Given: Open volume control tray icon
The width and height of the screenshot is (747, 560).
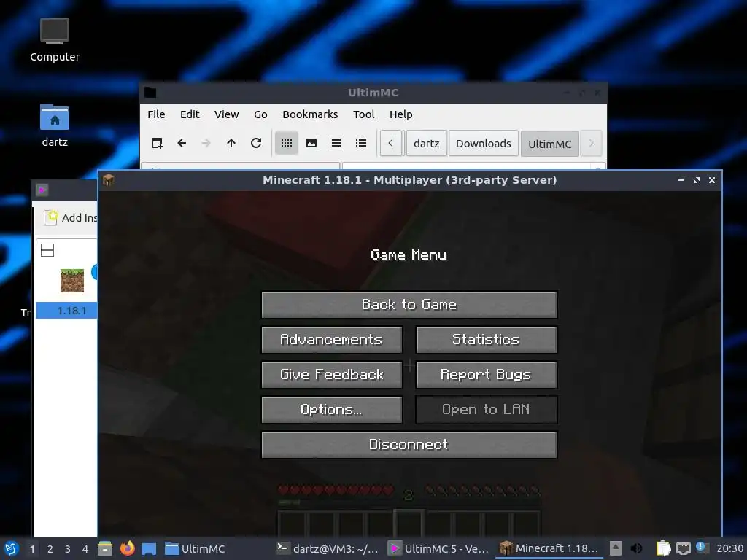Looking at the screenshot, I should [x=636, y=548].
